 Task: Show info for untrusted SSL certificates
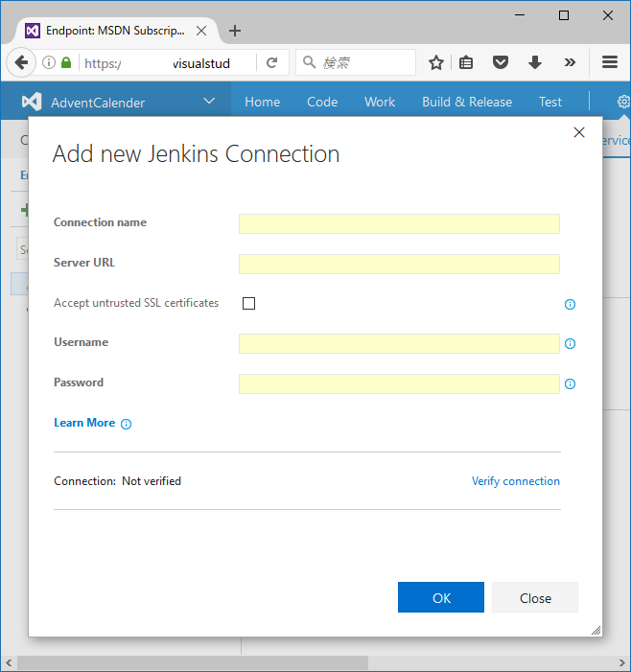570,304
